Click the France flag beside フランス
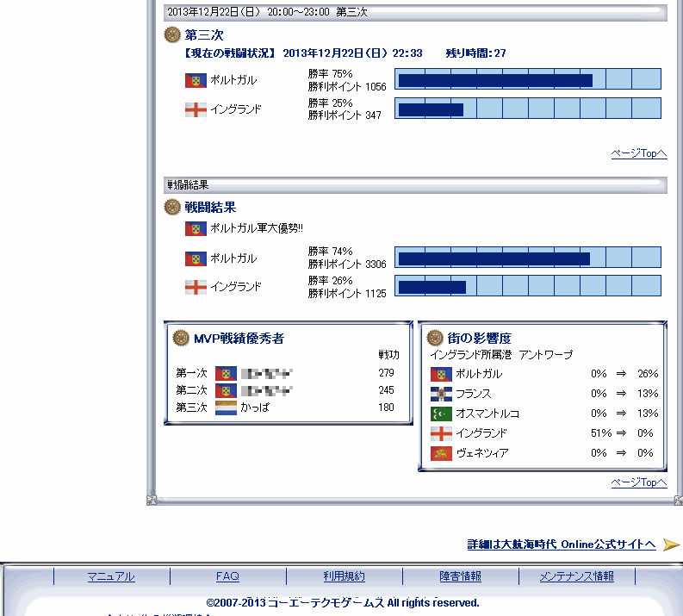 [441, 394]
